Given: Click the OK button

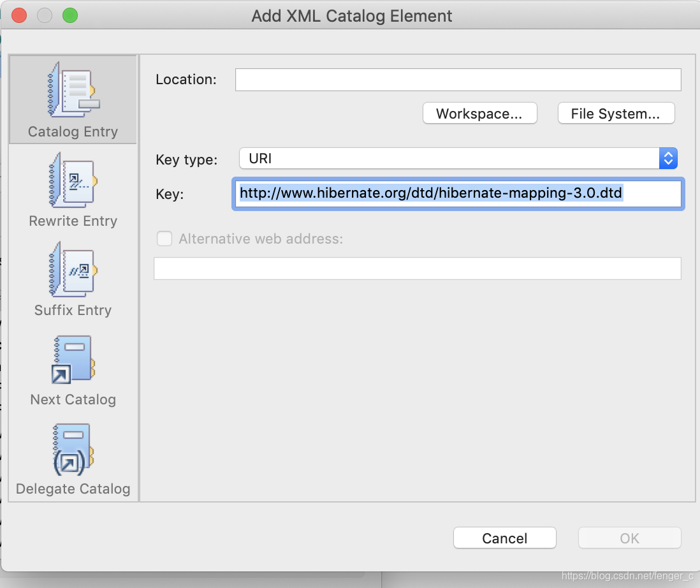Looking at the screenshot, I should [629, 538].
